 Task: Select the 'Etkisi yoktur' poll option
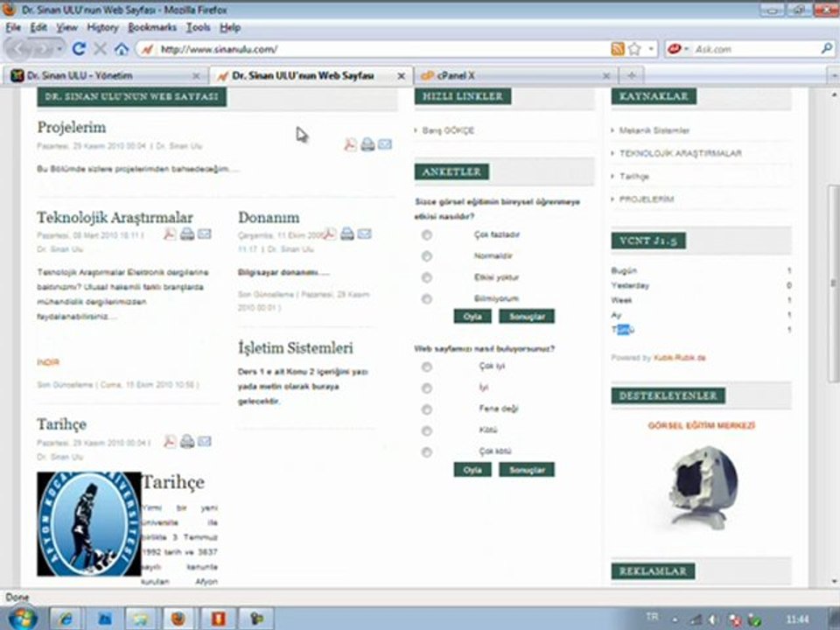click(426, 277)
